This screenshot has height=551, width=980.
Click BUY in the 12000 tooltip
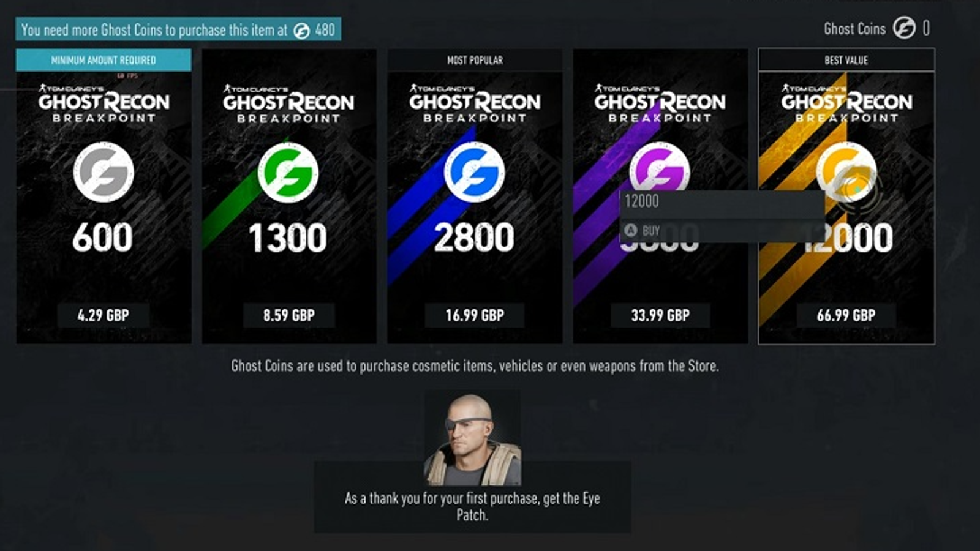(x=651, y=231)
